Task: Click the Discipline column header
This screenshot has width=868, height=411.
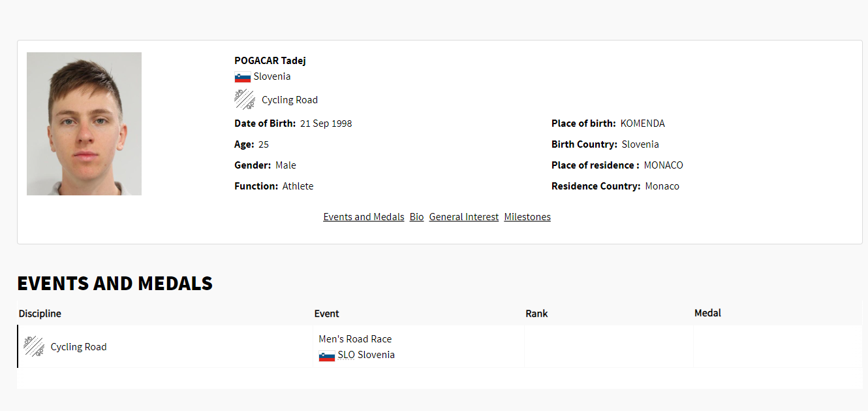Action: (40, 314)
